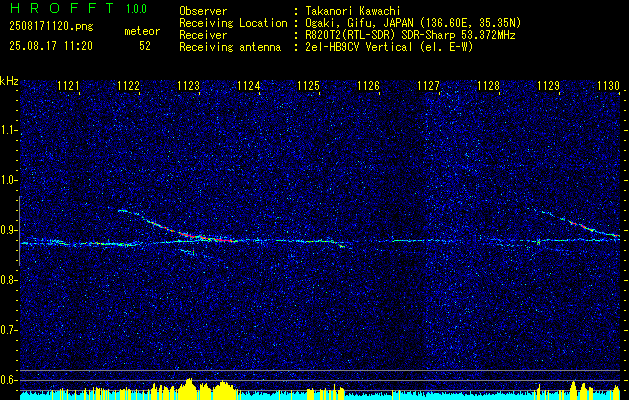The height and width of the screenshot is (400, 629).
Task: Click the 0.7 kHz axis label
Action: click(x=8, y=330)
